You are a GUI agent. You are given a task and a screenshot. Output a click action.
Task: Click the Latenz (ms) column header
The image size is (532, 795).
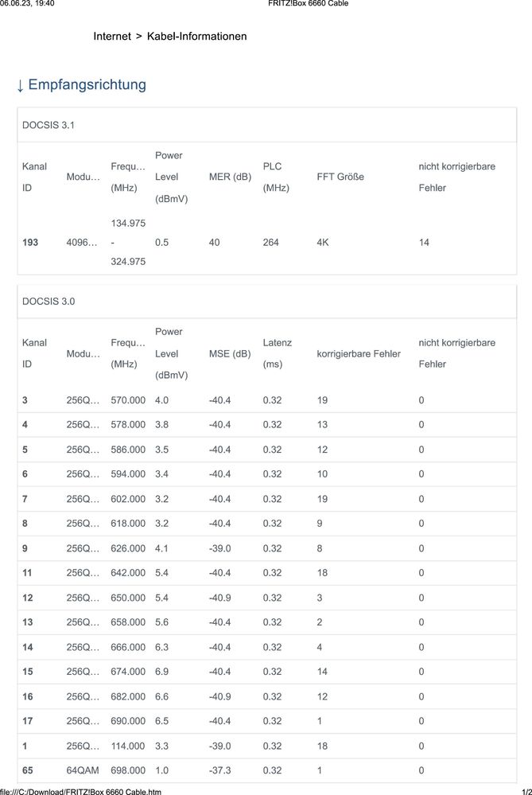[277, 353]
